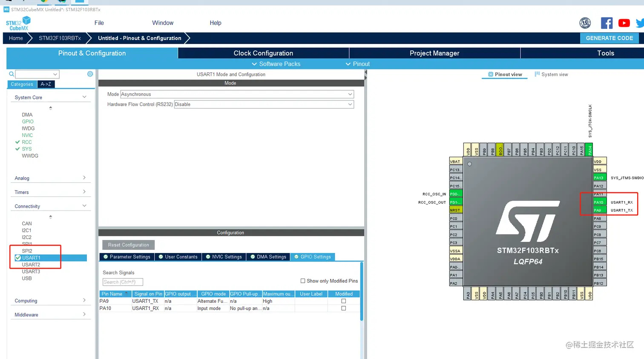The height and width of the screenshot is (359, 644).
Task: Select the PD1 oscillator-out pin
Action: [x=456, y=202]
